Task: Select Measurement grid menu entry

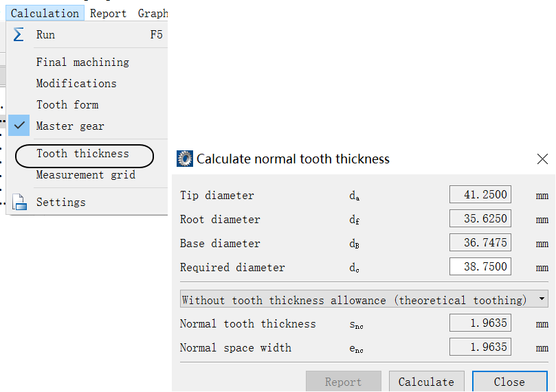Action: tap(86, 175)
